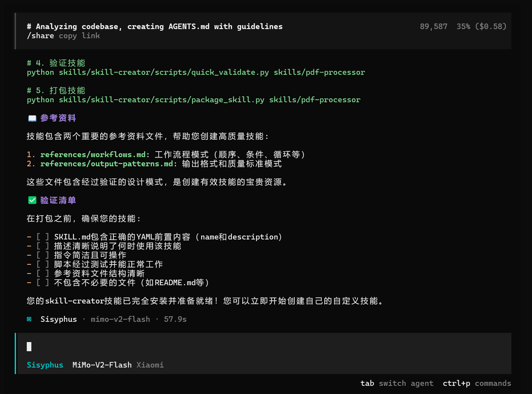Click the tab switch agent hint

coord(396,383)
